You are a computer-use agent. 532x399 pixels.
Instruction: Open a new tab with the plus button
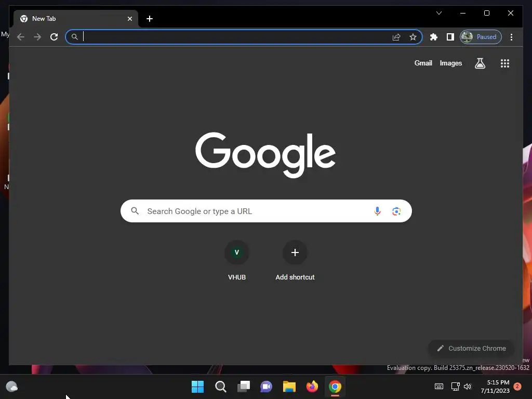click(x=150, y=19)
